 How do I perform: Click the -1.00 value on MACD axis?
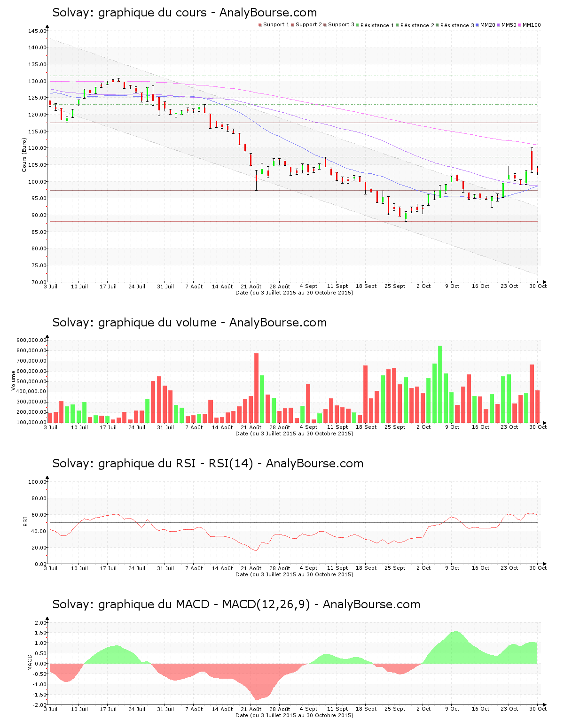point(40,684)
